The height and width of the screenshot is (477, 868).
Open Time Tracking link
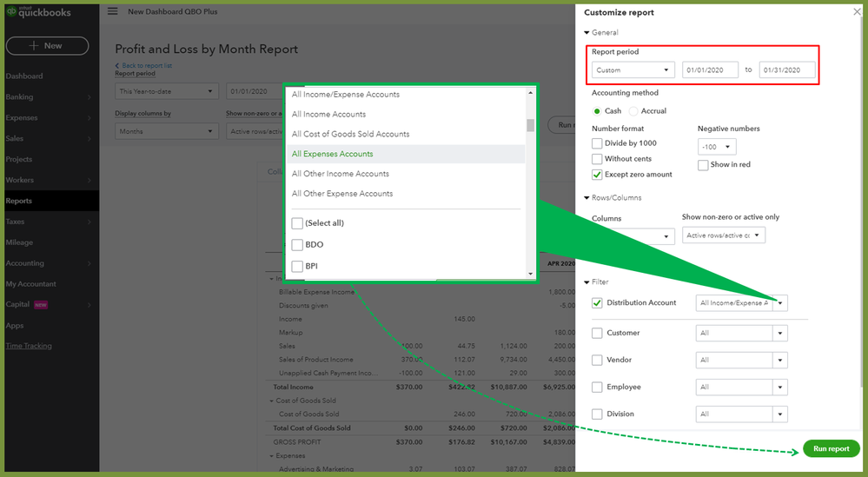point(29,346)
